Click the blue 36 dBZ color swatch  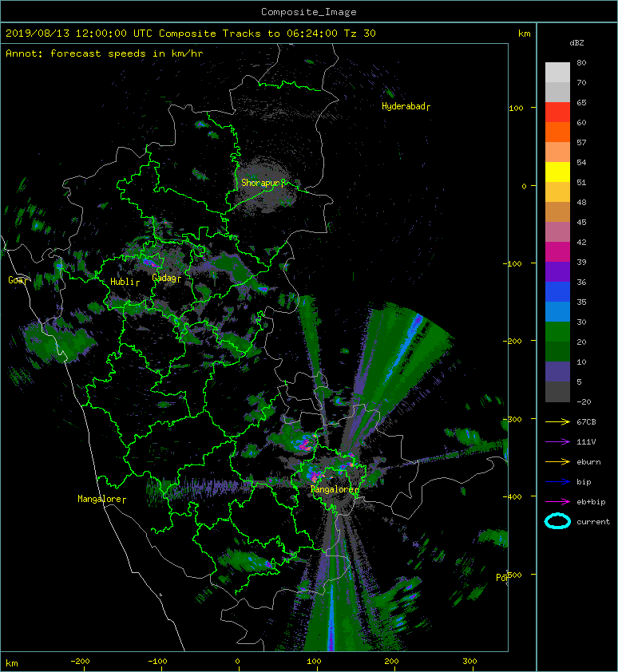[x=557, y=291]
